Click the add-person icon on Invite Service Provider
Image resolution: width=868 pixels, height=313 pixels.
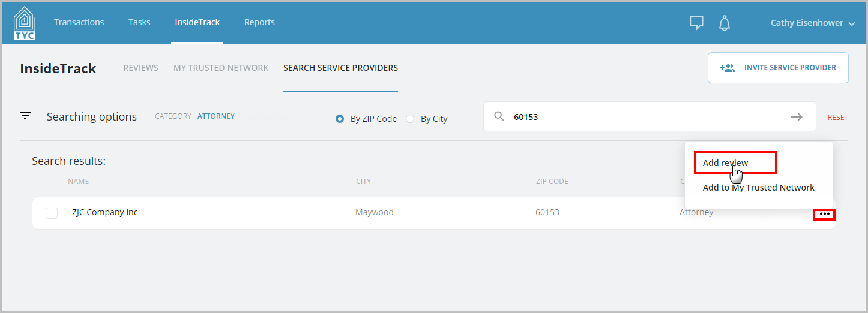[727, 68]
